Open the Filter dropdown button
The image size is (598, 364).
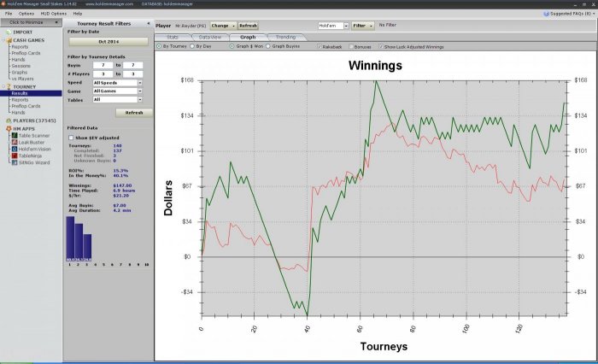[362, 26]
